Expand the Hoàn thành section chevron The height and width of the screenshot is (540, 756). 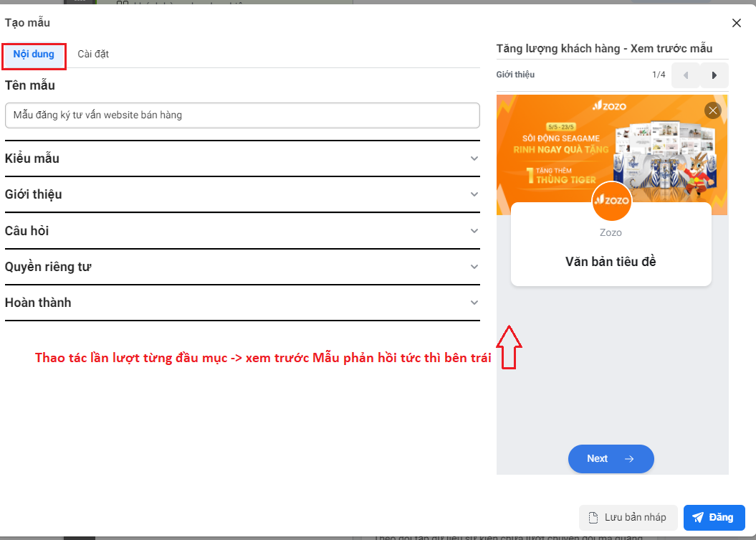[474, 303]
